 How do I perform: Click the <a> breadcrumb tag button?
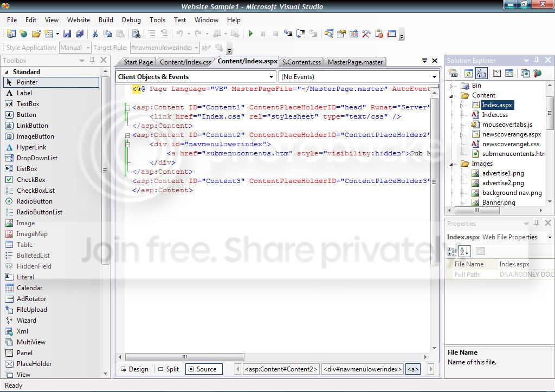[x=413, y=369]
